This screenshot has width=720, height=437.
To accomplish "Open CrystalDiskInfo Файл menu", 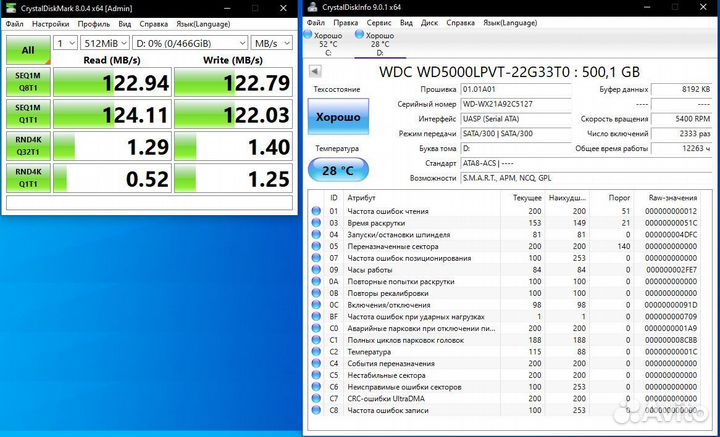I will 315,22.
